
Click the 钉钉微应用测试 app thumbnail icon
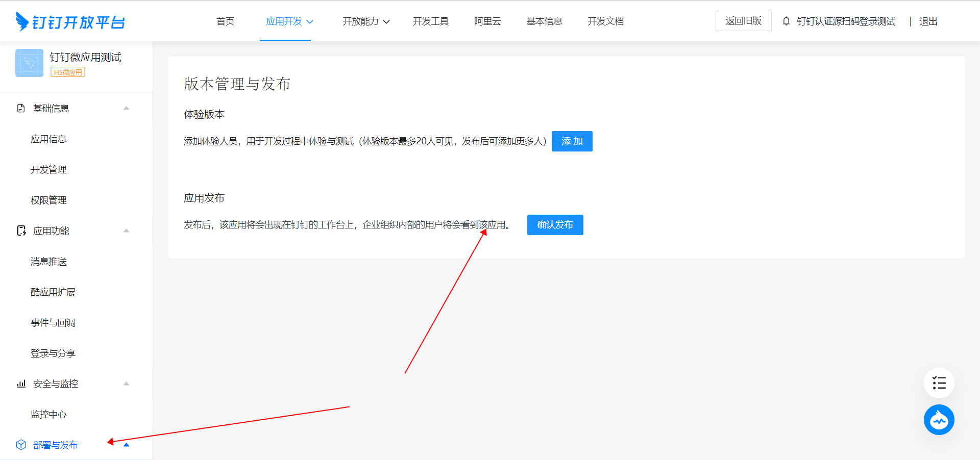tap(29, 63)
